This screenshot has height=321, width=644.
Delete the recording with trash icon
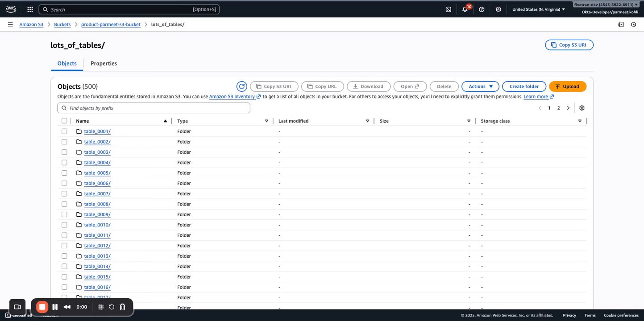pyautogui.click(x=122, y=307)
